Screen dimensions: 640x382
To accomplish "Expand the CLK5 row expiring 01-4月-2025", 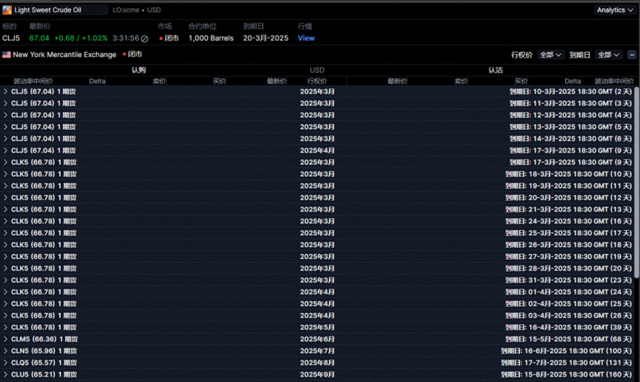I will coord(5,292).
